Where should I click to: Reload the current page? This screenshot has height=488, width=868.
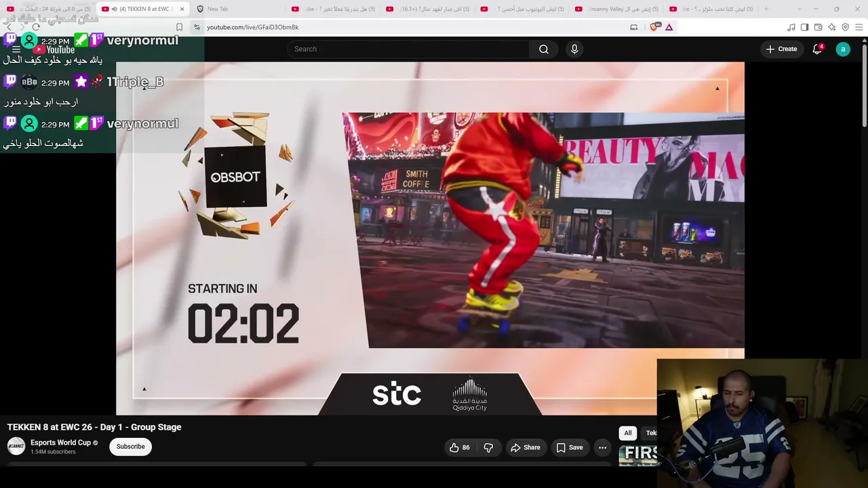point(36,27)
